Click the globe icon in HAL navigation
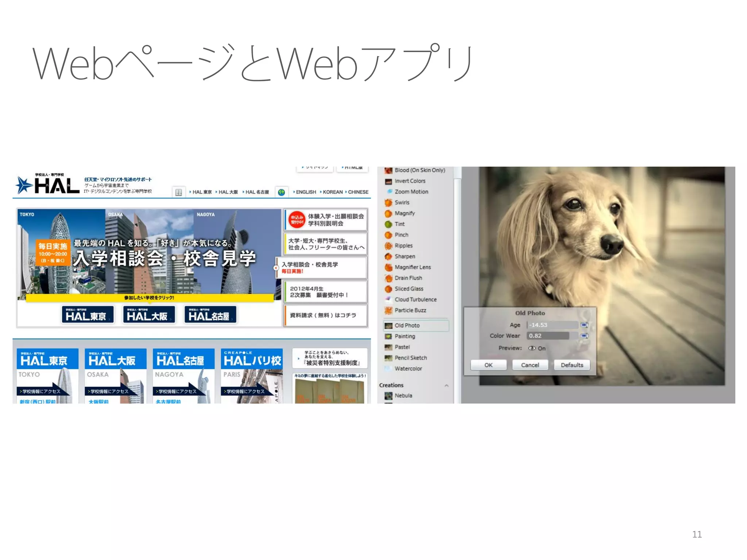747x560 pixels. pos(281,192)
